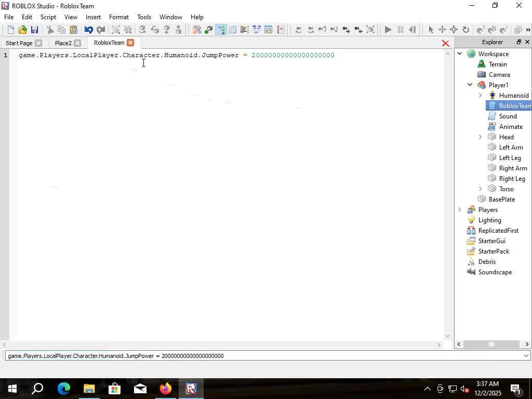
Task: Open the Tools wrench-and-screwdriver icon
Action: (197, 30)
